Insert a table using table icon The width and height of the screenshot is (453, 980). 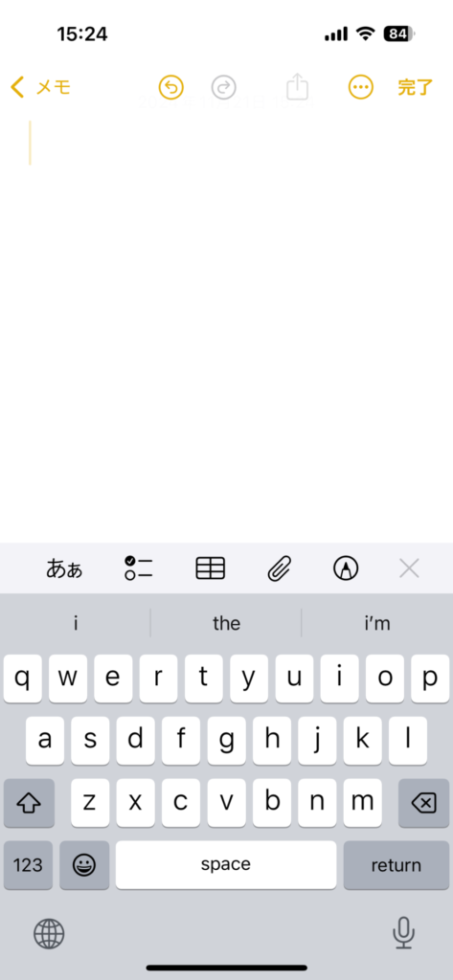[x=211, y=568]
